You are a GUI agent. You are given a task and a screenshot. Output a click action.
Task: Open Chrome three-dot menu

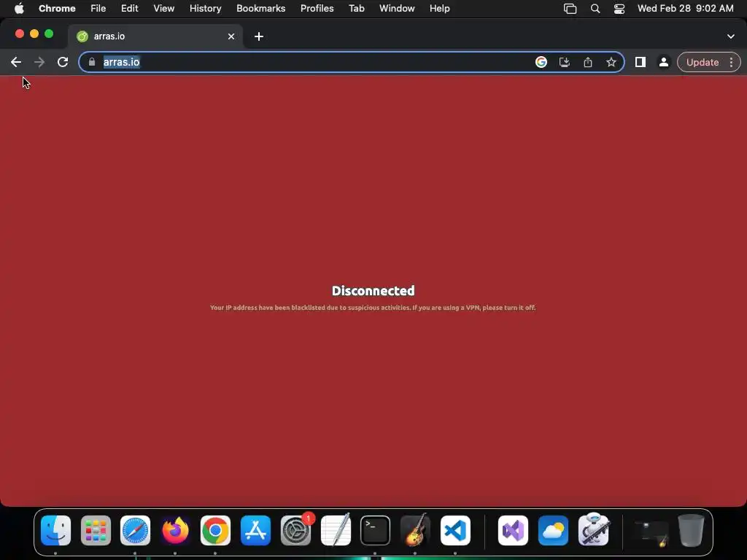(x=731, y=63)
